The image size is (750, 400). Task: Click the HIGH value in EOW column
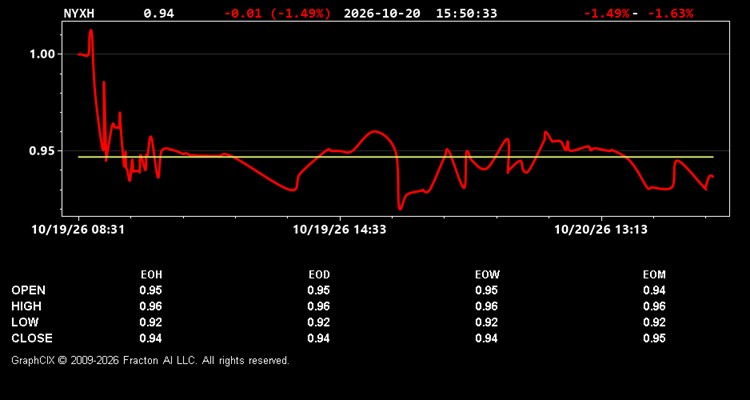pos(486,306)
